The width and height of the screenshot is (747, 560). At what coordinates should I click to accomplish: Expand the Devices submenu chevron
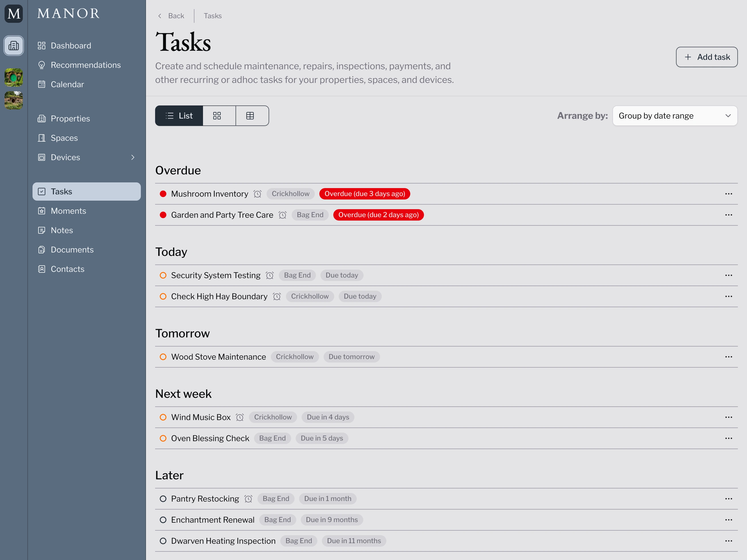click(x=133, y=157)
